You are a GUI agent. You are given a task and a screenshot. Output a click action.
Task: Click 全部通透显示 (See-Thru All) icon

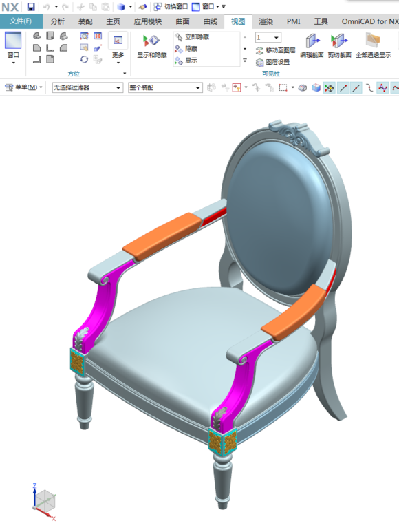[374, 46]
